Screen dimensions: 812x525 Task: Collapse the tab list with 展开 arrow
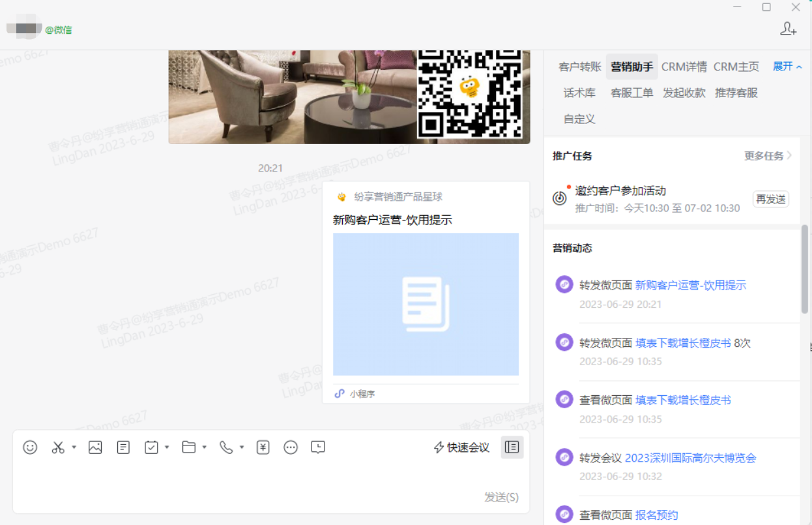[x=787, y=67]
